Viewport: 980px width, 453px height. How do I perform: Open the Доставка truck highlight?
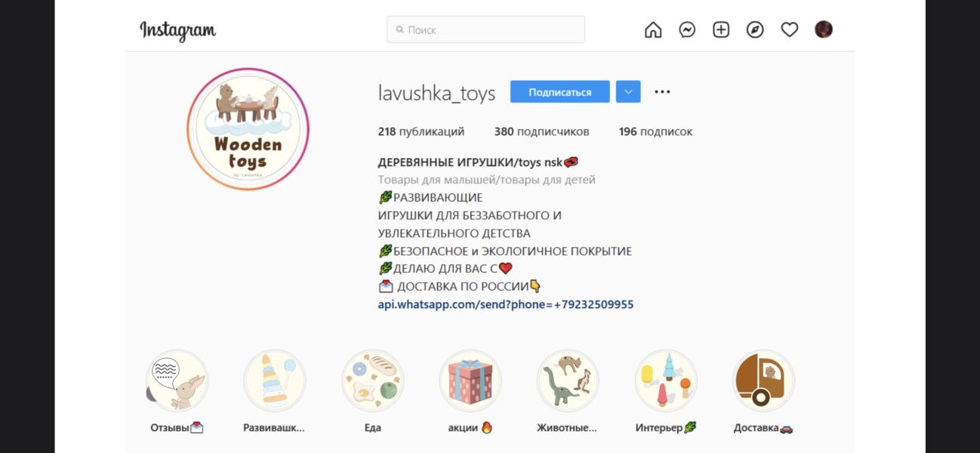tap(764, 381)
